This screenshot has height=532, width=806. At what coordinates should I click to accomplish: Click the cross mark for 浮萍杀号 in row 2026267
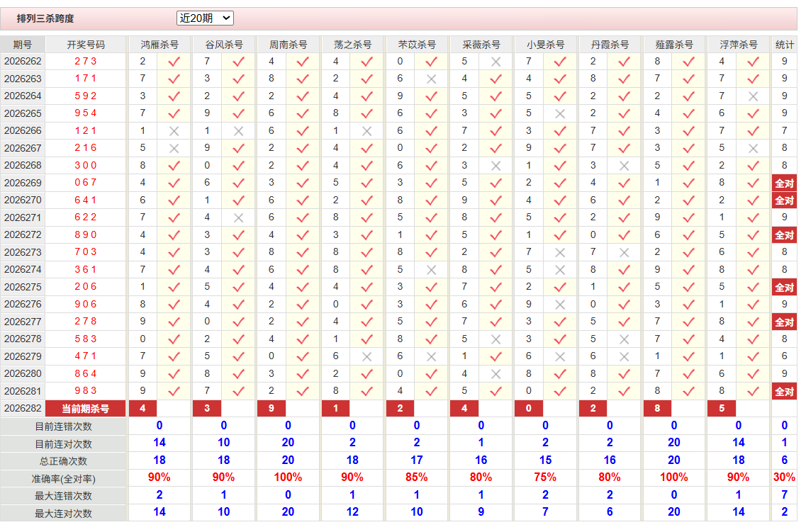(753, 149)
